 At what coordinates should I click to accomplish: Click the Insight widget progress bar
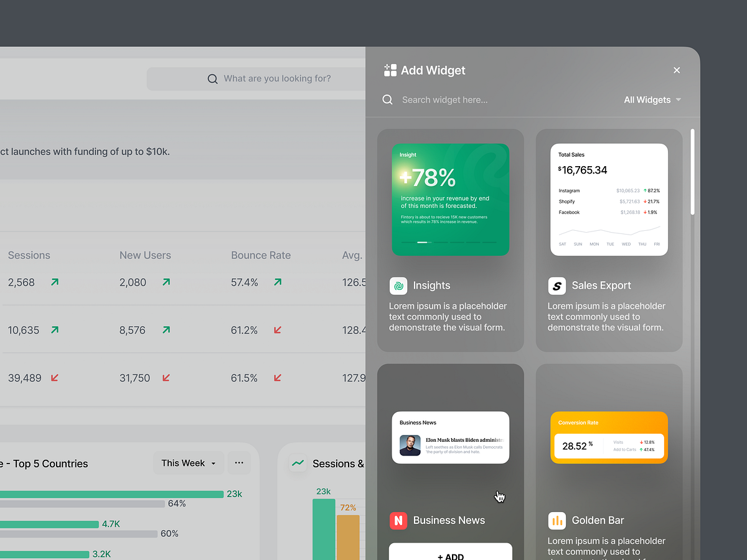[449, 243]
